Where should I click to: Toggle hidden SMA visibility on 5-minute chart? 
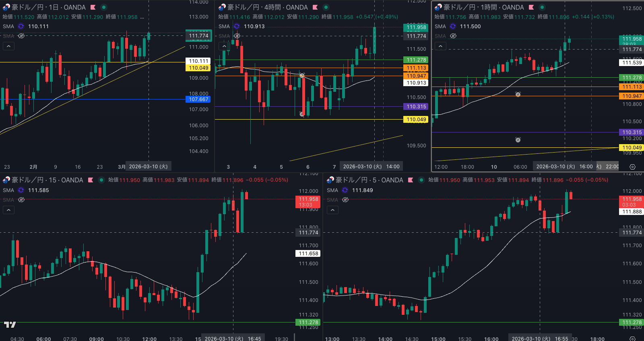345,200
